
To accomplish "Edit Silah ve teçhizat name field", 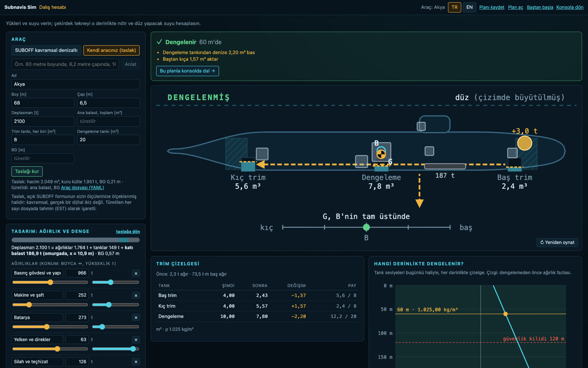I will pos(37,362).
